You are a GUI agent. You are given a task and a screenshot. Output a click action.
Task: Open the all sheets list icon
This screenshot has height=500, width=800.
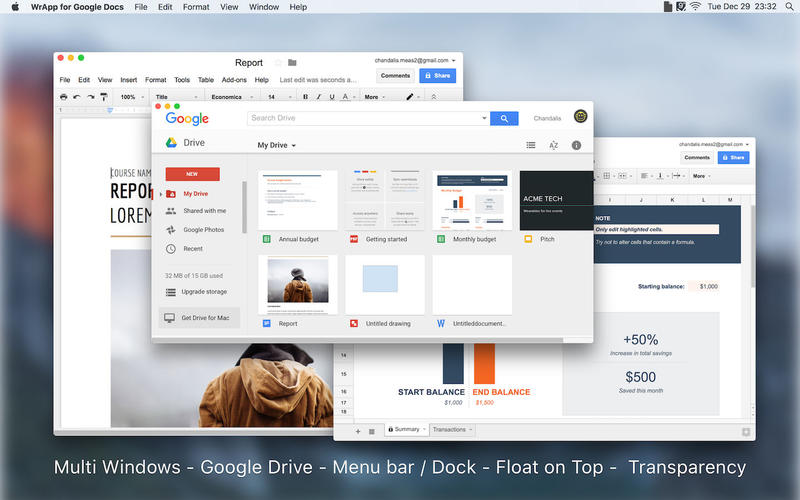[x=372, y=430]
